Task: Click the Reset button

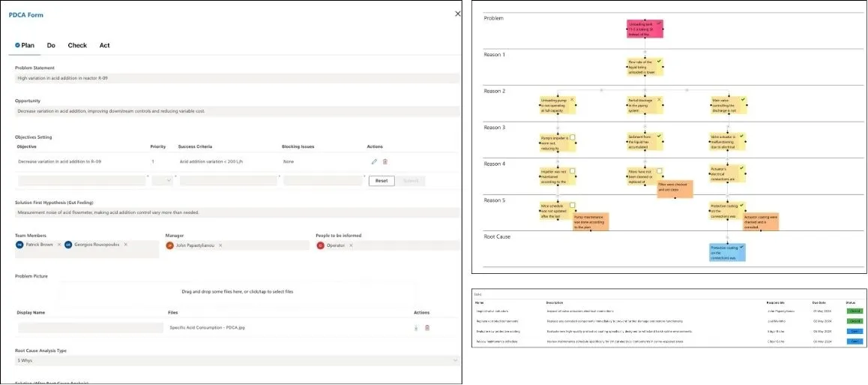Action: (x=382, y=181)
